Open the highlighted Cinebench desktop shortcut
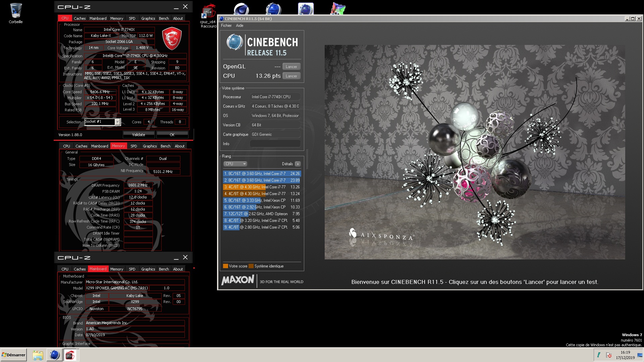644x362 pixels. pyautogui.click(x=306, y=9)
